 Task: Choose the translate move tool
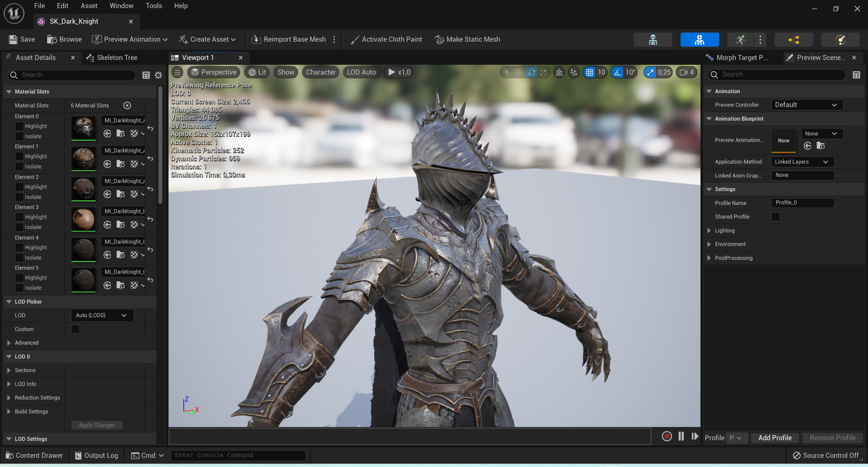pos(519,72)
